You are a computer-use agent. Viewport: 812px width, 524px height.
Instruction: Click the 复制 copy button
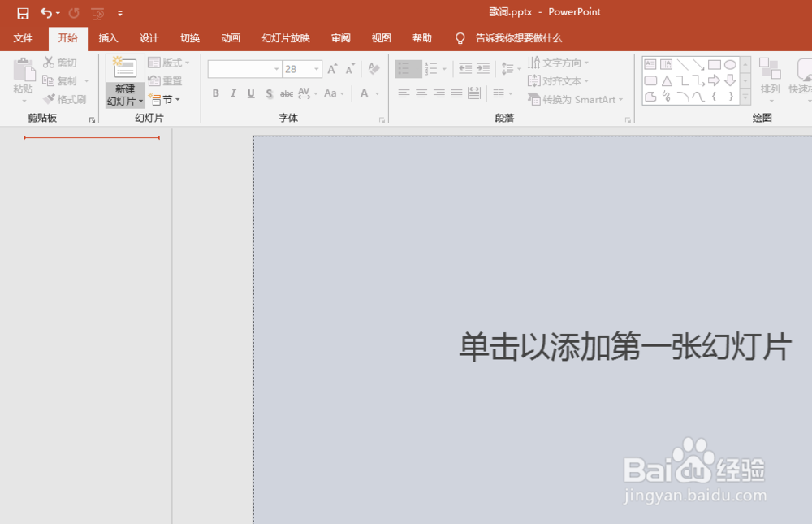(x=60, y=81)
